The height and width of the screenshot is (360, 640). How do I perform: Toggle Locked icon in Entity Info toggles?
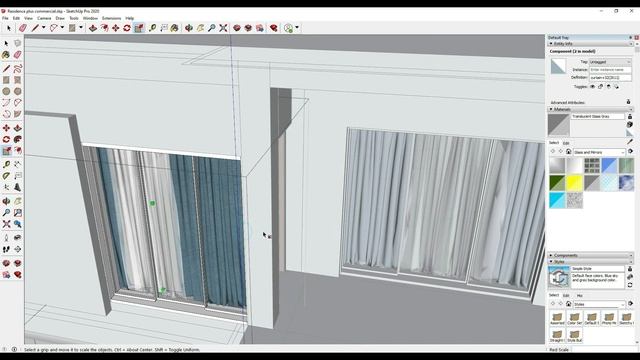[x=600, y=87]
